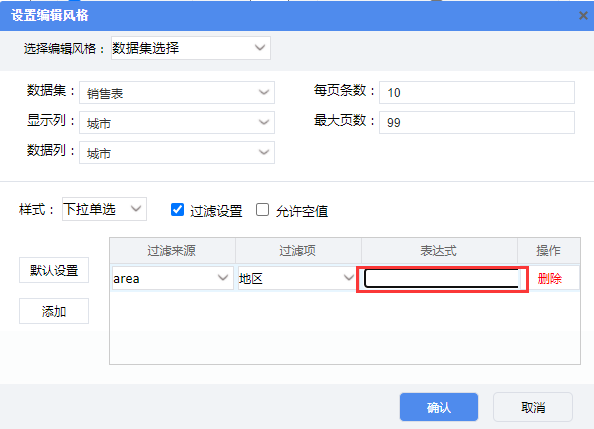Open the 显示列 dropdown
This screenshot has width=594, height=429.
(177, 122)
